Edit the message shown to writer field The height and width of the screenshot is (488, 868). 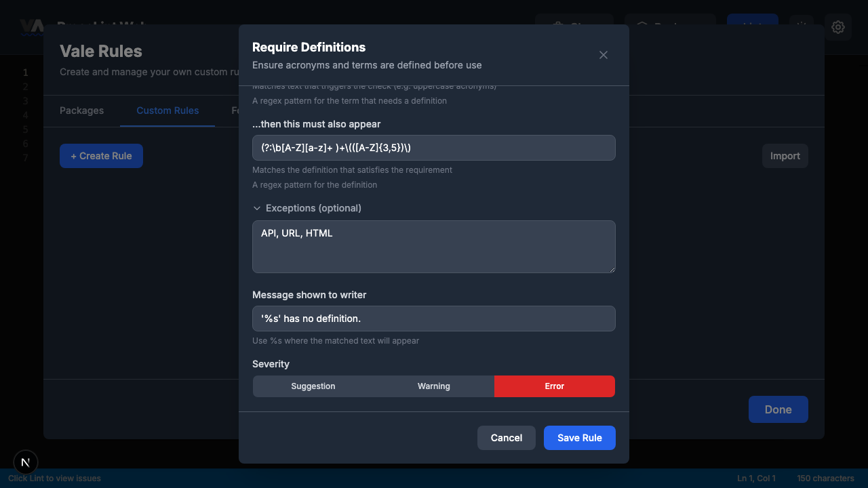coord(433,318)
